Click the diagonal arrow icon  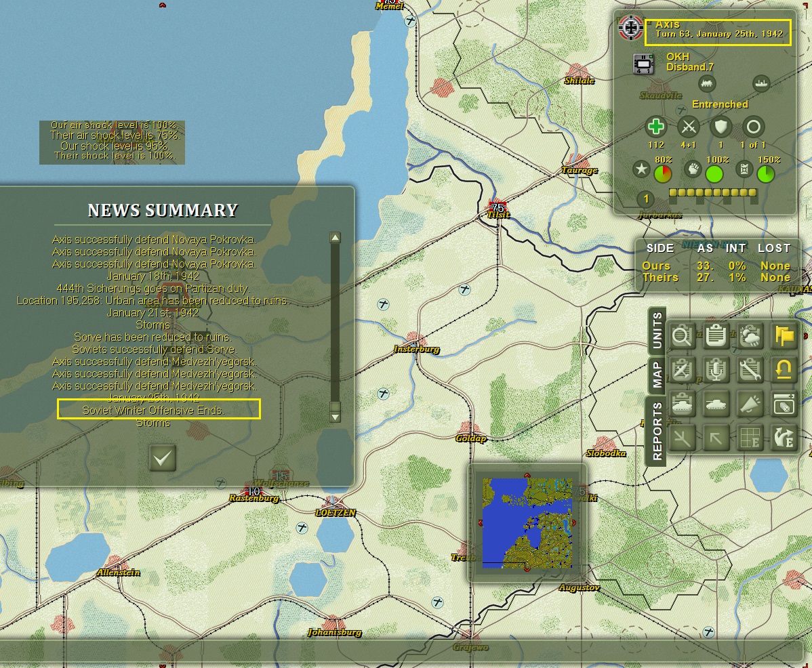(716, 438)
